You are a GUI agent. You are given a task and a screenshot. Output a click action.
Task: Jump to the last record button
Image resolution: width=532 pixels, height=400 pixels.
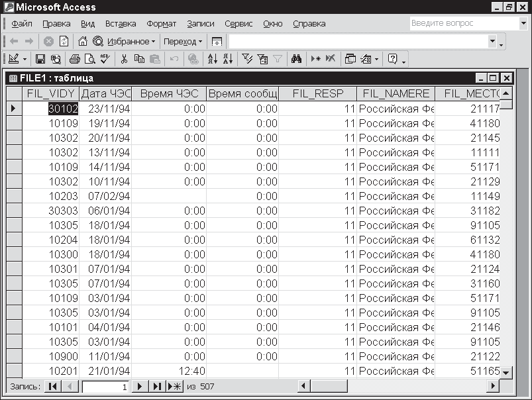[156, 386]
